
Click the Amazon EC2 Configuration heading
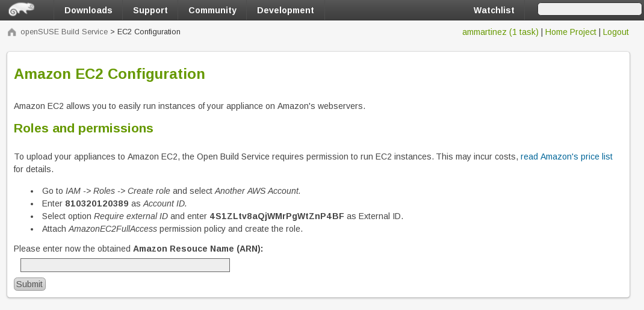(110, 74)
